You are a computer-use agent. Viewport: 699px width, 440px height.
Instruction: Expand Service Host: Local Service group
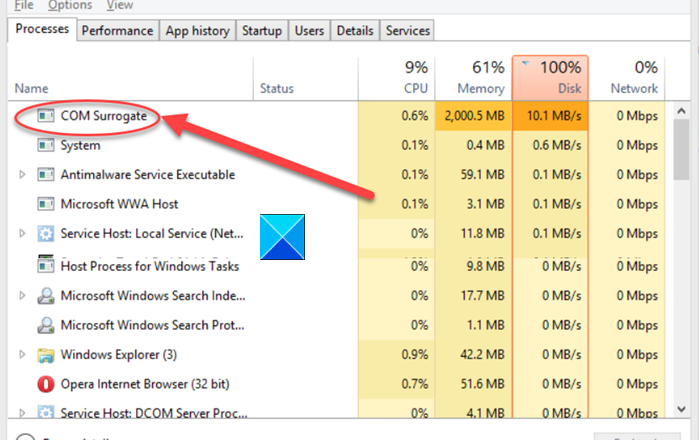22,233
